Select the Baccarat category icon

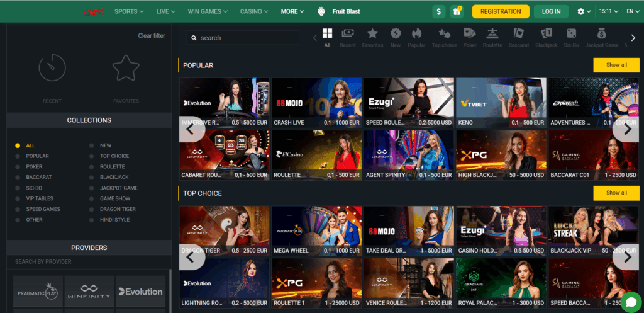coord(519,33)
